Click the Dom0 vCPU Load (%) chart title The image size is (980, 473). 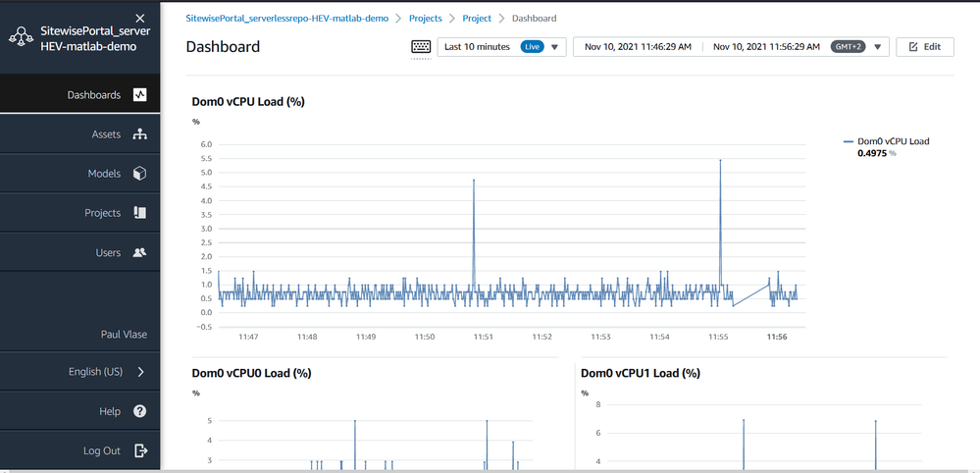click(248, 102)
